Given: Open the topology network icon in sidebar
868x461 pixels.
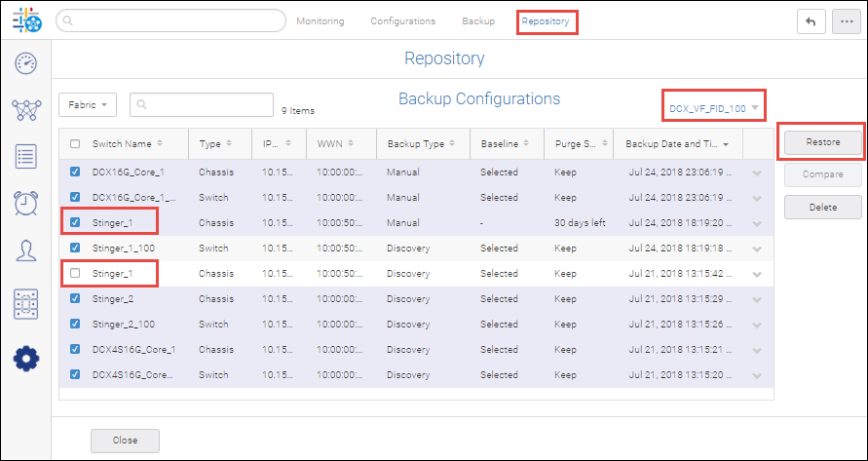Looking at the screenshot, I should click(x=26, y=110).
